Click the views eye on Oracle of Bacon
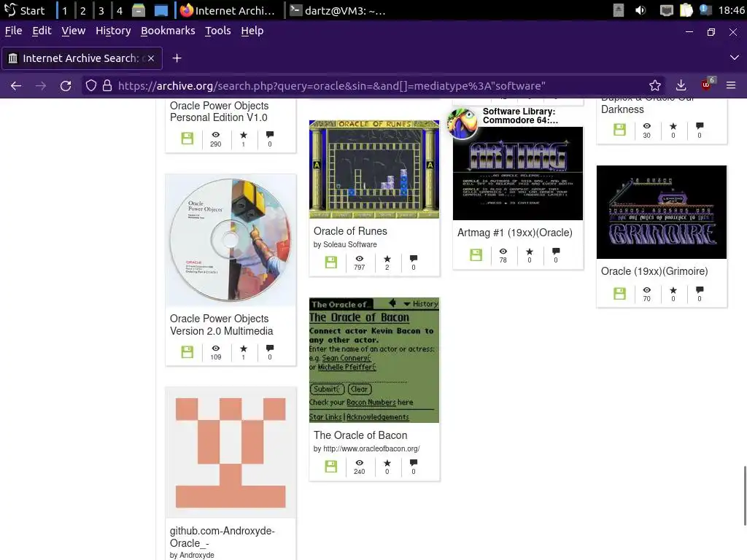Viewport: 747px width, 560px height. 359,463
